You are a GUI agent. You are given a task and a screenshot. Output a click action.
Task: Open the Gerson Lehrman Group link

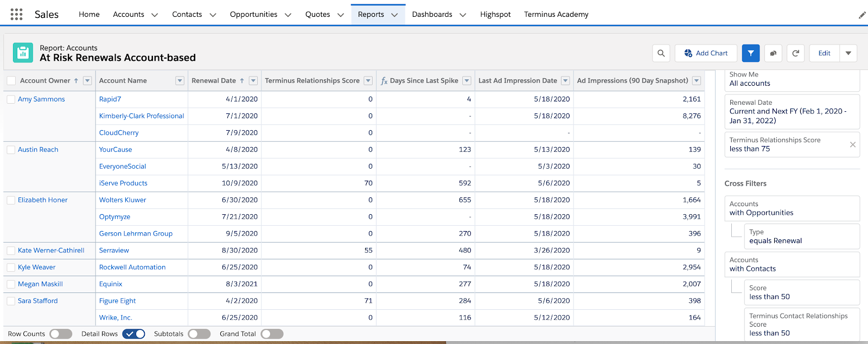coord(136,234)
